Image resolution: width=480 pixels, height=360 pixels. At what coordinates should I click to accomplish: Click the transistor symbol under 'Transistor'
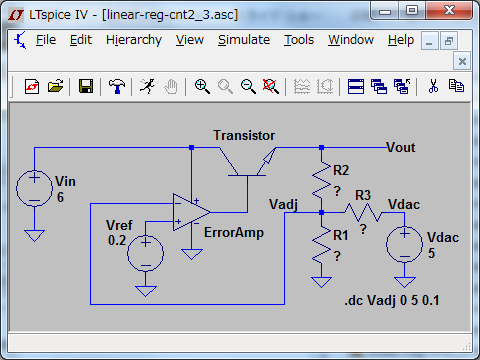coord(248,161)
